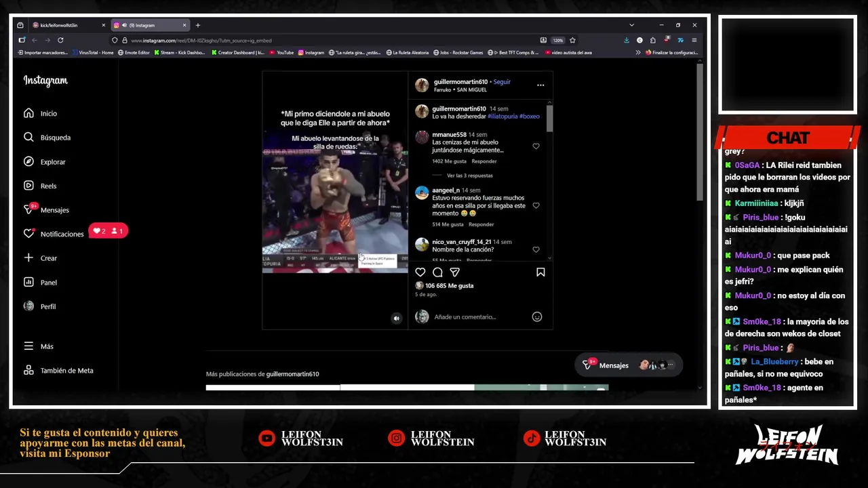Like mmanue558's comment
The height and width of the screenshot is (488, 868).
pyautogui.click(x=536, y=146)
